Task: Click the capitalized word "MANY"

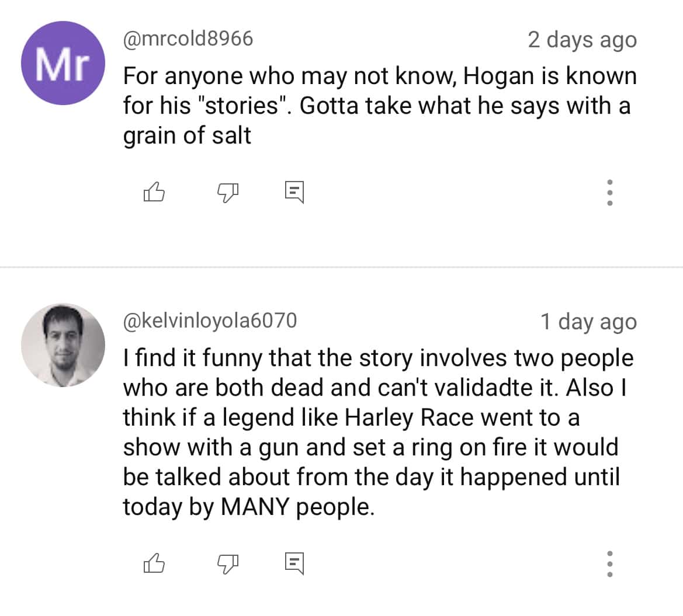Action: tap(255, 507)
